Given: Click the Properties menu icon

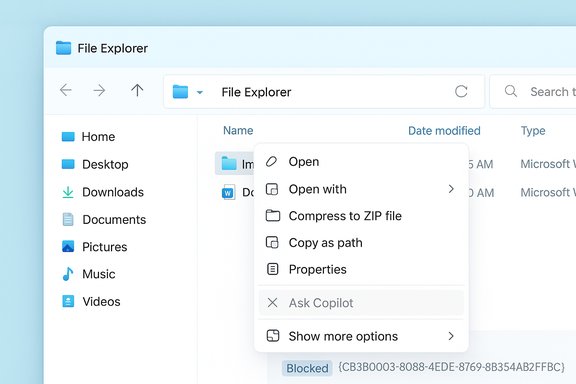Looking at the screenshot, I should point(272,269).
